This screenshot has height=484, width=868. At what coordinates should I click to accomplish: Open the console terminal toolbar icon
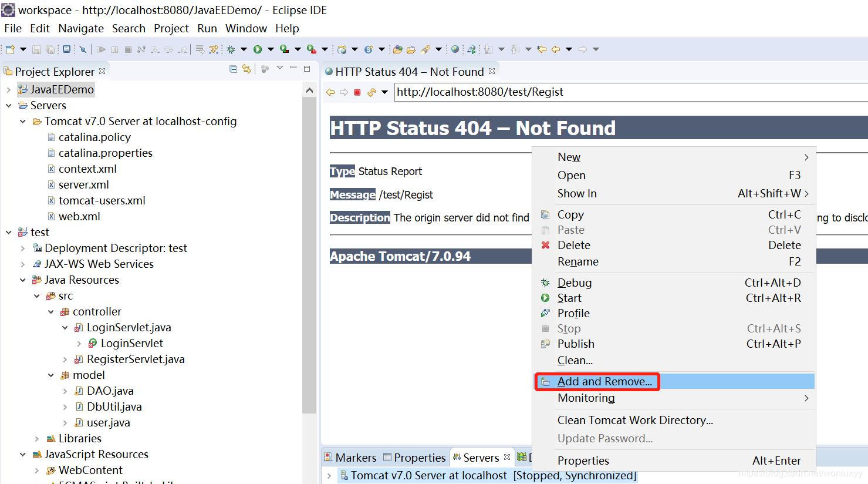pyautogui.click(x=66, y=49)
